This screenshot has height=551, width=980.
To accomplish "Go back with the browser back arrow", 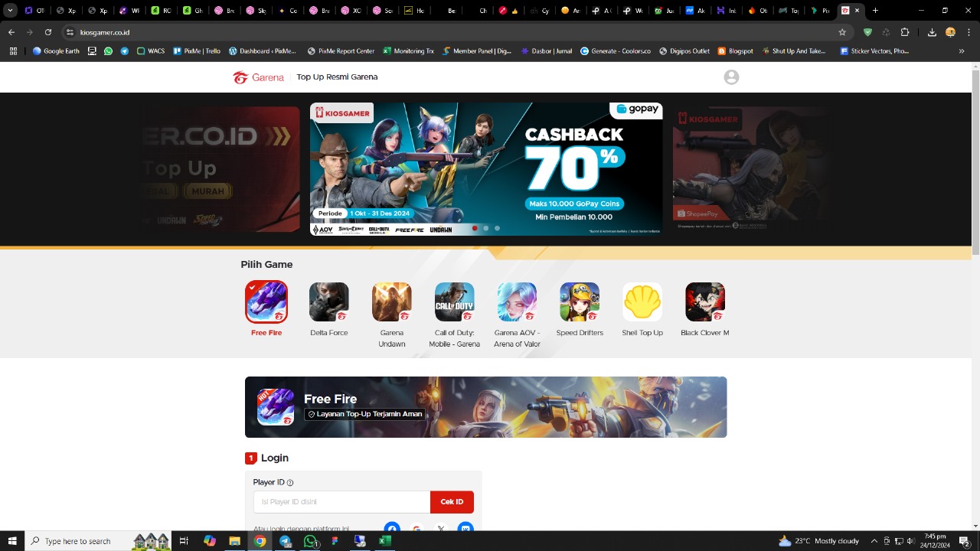I will coord(11,32).
